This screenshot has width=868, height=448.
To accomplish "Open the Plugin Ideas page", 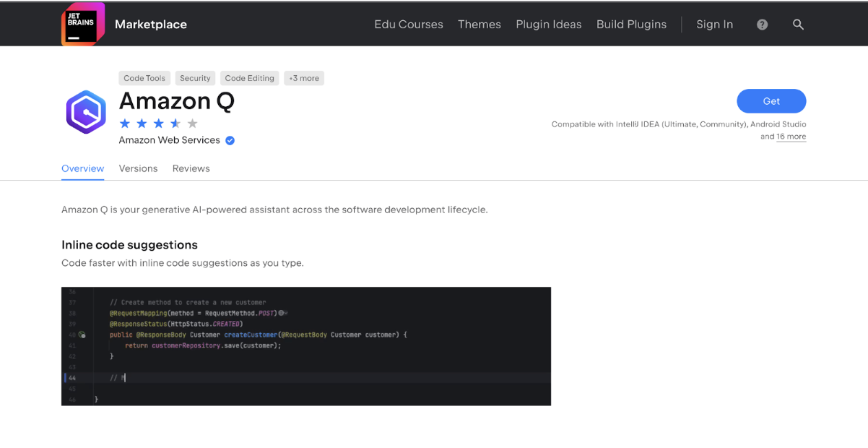I will pos(548,24).
